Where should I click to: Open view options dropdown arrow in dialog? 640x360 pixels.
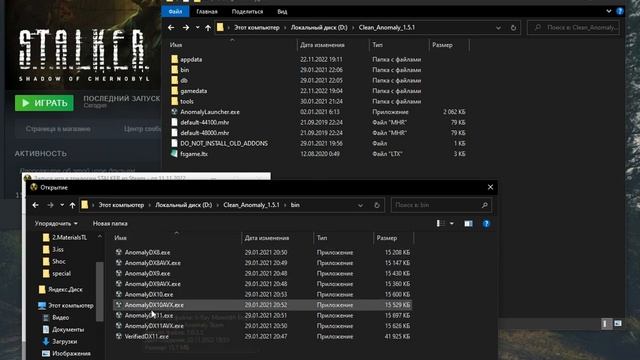point(451,223)
